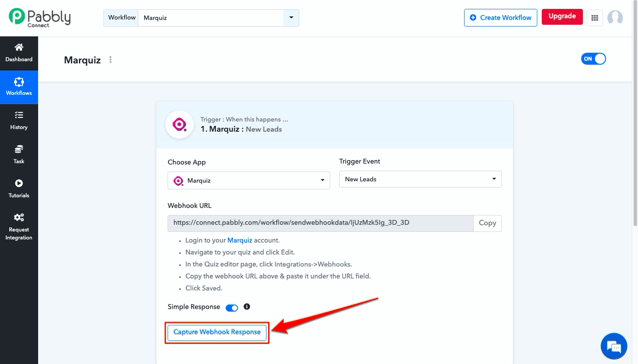Open the Choose App Marquiz dropdown
Viewport: 638px width, 364px height.
[249, 180]
